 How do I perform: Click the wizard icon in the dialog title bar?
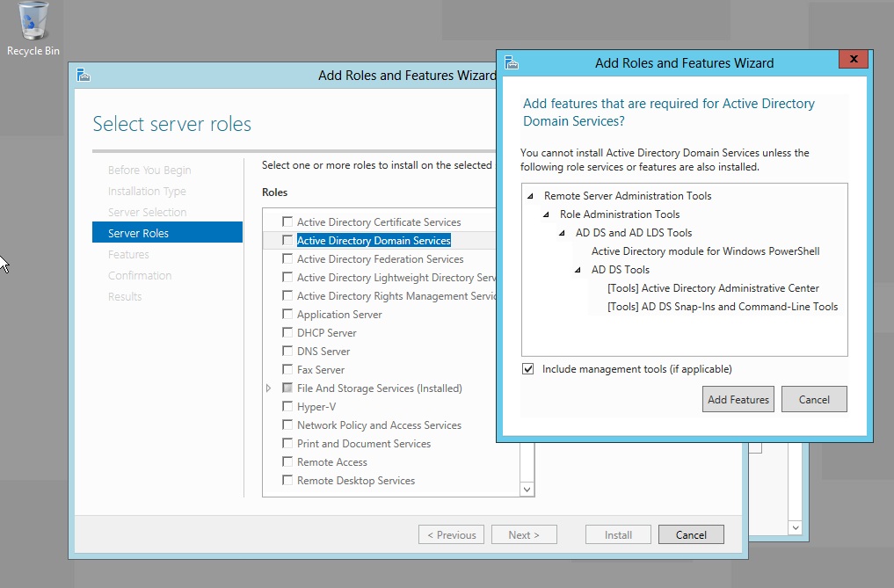coord(512,62)
